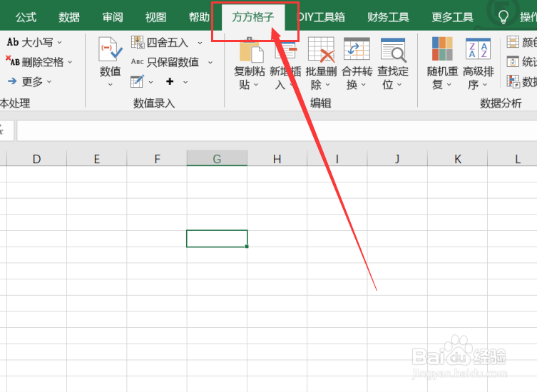Viewport: 537px width, 392px height.
Task: Select column G header
Action: click(217, 159)
